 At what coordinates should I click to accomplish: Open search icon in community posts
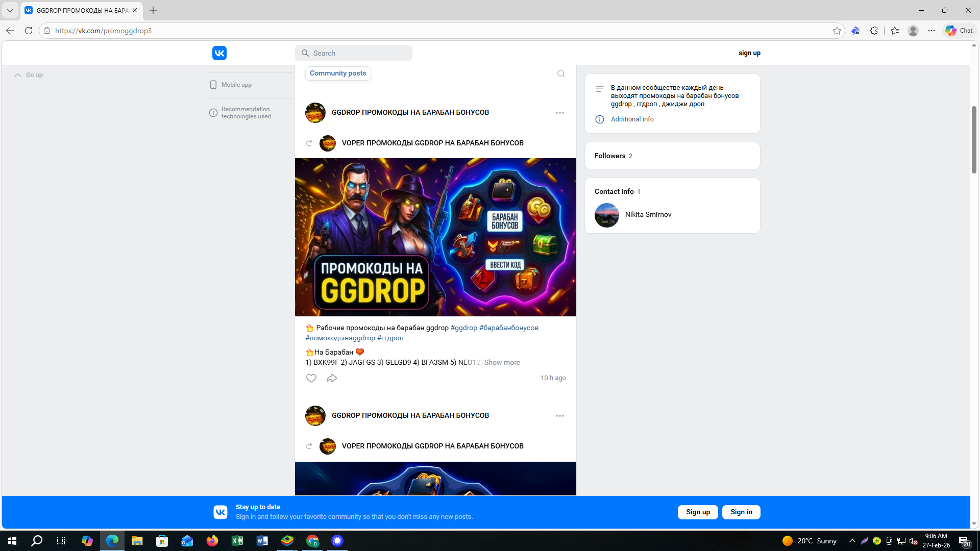tap(561, 73)
